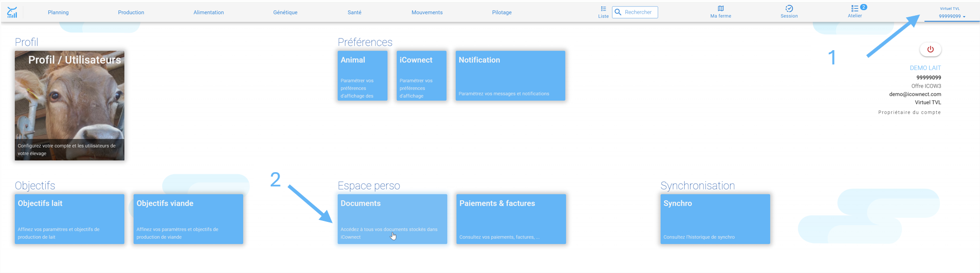Viewport: 980px width, 273px height.
Task: Click the DEMO LAIT account name
Action: click(925, 68)
